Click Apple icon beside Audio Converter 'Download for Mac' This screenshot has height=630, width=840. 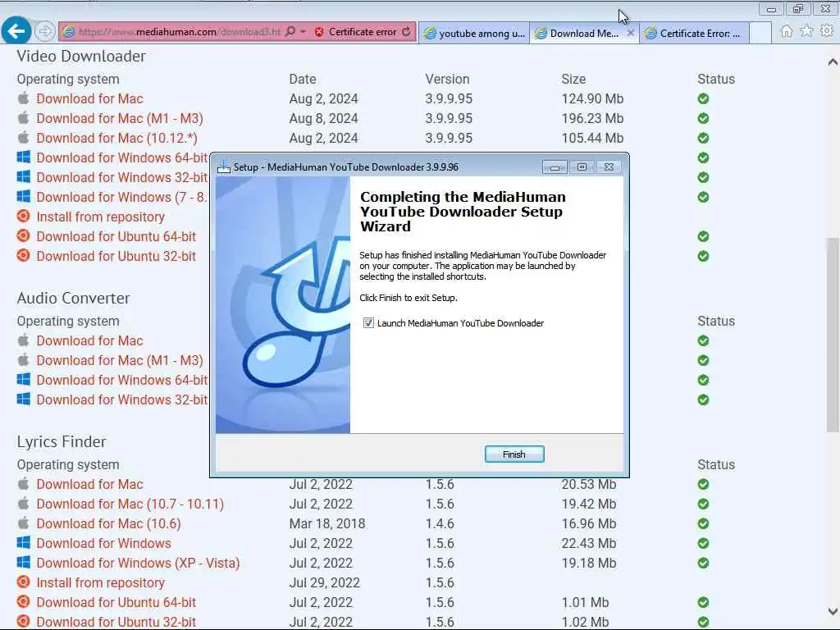tap(24, 340)
